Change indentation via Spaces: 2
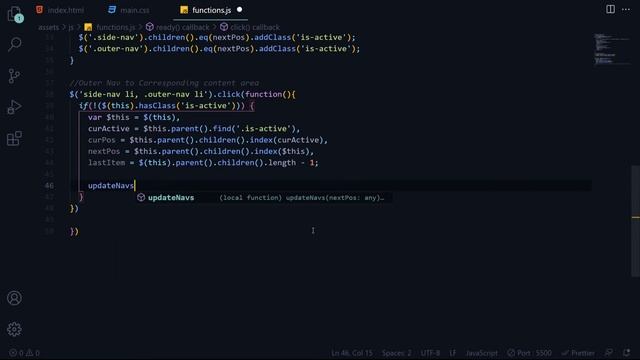This screenshot has height=360, width=640. click(396, 353)
